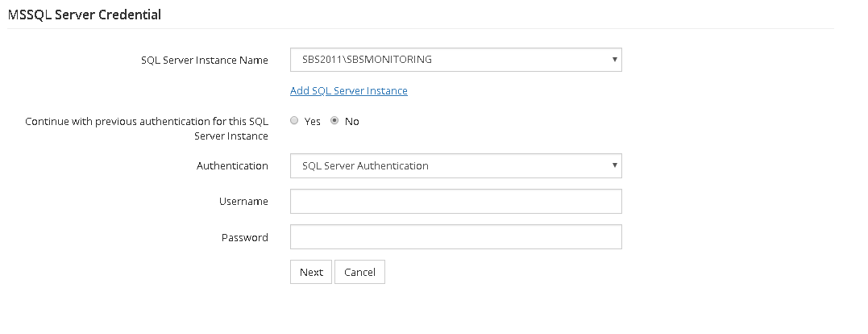Click the Authentication label

coord(232,165)
